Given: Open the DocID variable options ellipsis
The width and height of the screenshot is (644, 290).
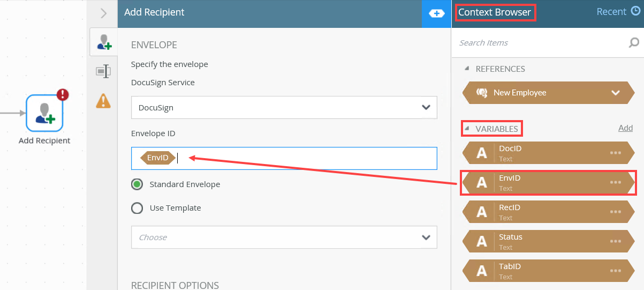Looking at the screenshot, I should 616,153.
